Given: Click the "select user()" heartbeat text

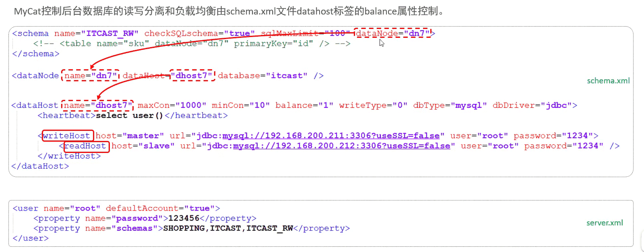Looking at the screenshot, I should (x=129, y=116).
